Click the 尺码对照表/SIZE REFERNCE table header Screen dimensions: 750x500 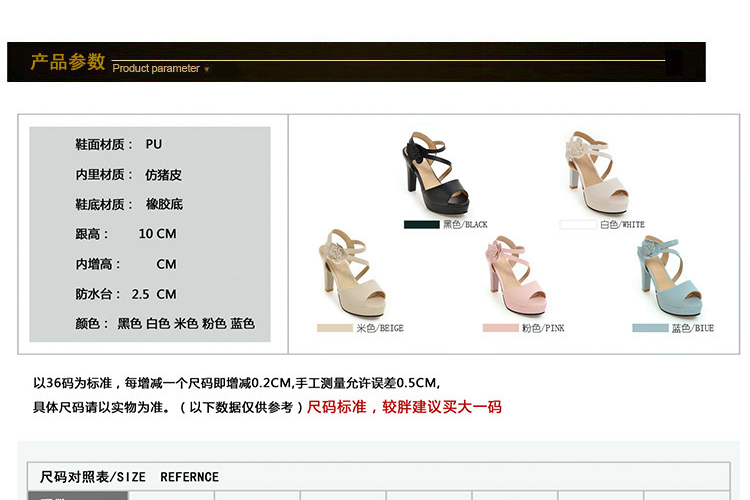129,477
